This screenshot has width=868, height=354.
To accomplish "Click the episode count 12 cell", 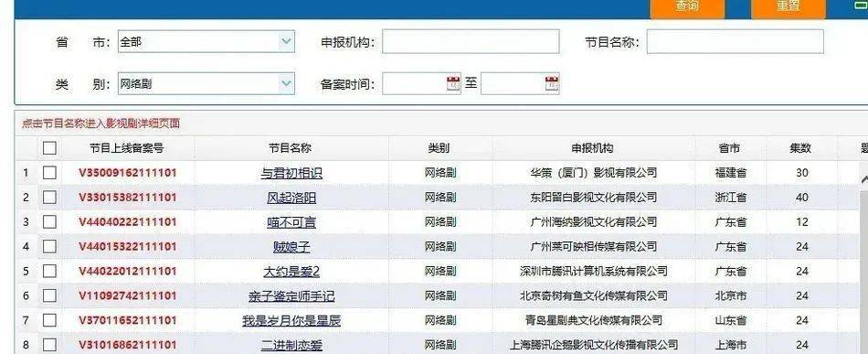I will pyautogui.click(x=802, y=221).
